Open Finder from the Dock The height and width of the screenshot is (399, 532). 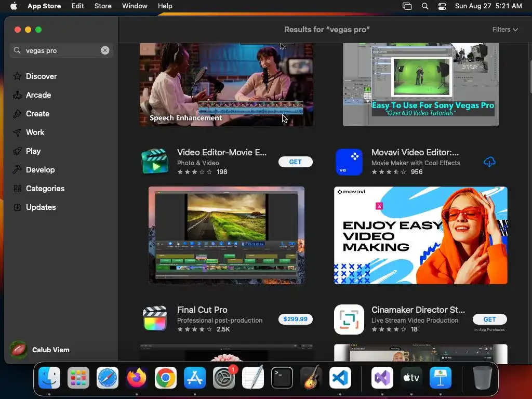point(49,378)
